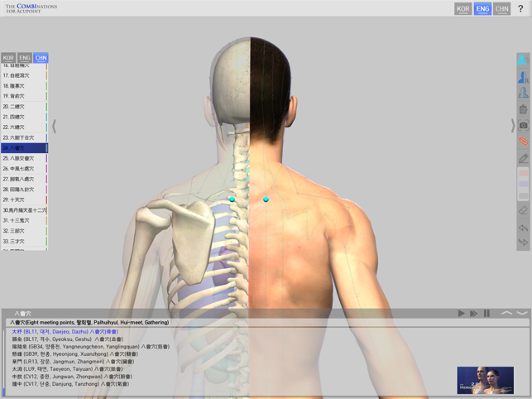532x399 pixels.
Task: Select the cyan front-view body icon
Action: point(523,60)
